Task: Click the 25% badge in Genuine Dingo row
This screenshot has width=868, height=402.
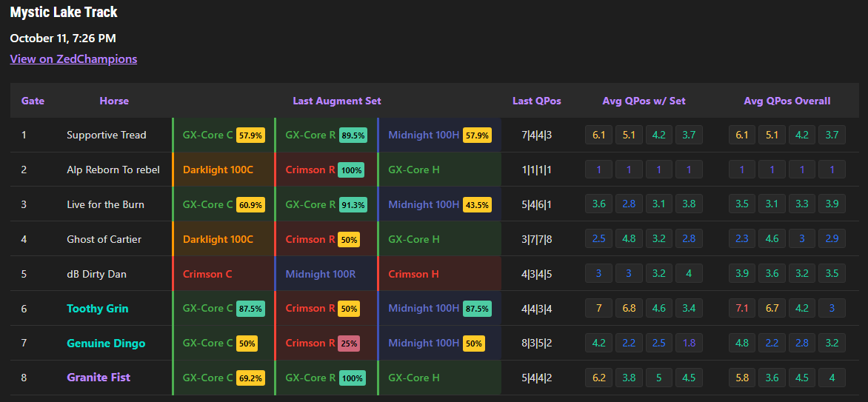Action: pos(350,344)
